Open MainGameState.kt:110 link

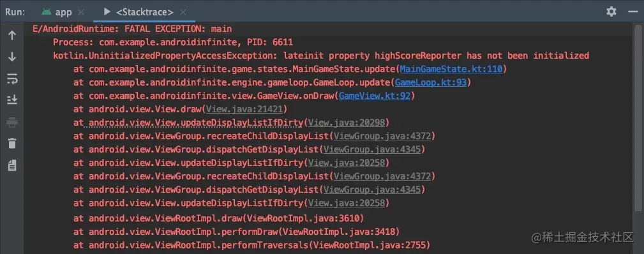coord(451,69)
